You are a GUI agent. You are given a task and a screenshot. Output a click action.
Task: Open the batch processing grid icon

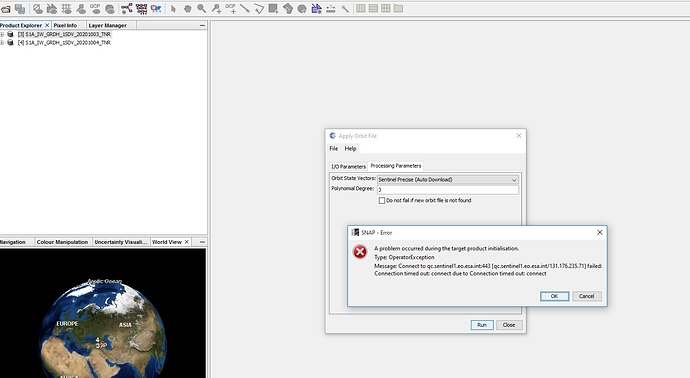pyautogui.click(x=141, y=8)
